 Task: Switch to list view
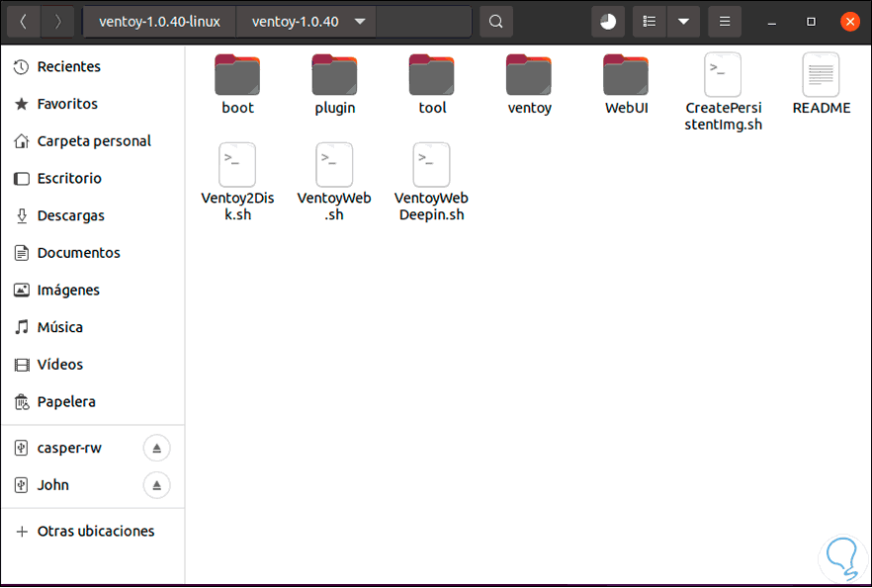(x=649, y=22)
